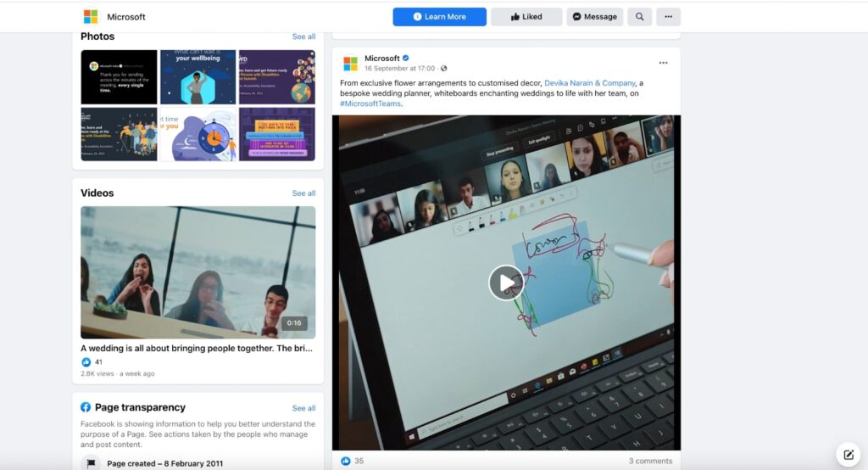Open the dark group illustration photo thumbnail

[x=119, y=134]
